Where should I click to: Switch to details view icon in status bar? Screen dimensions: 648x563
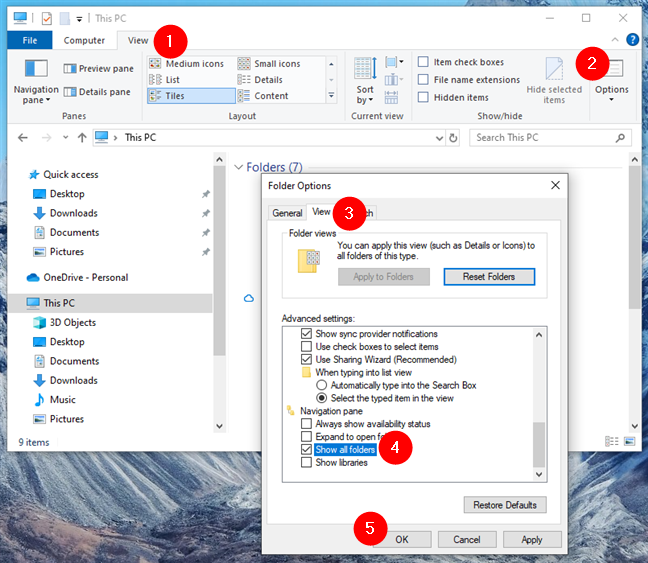[x=612, y=441]
